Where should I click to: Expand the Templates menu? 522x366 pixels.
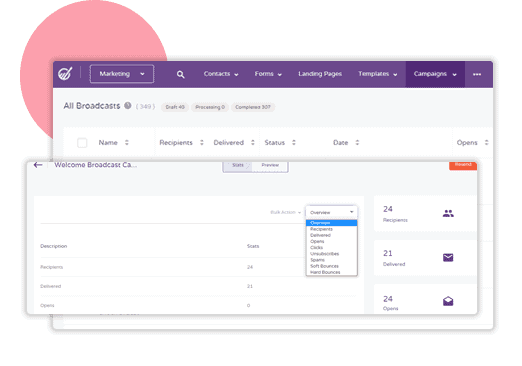378,74
